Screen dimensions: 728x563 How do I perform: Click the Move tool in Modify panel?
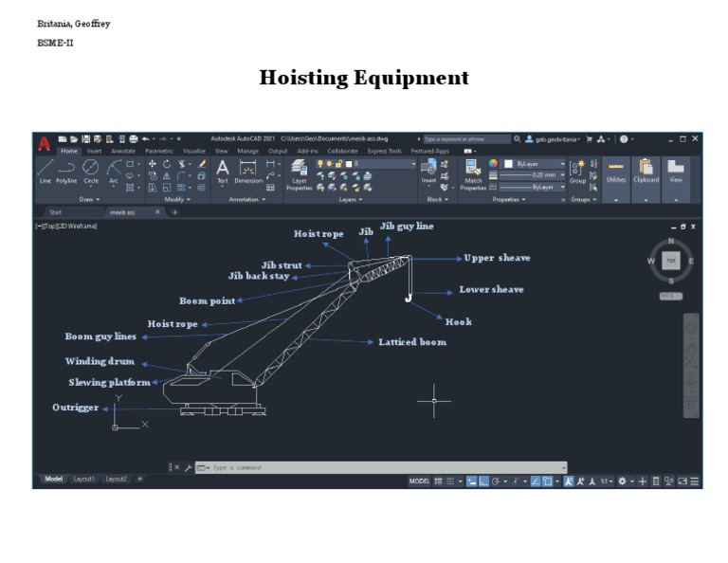click(x=153, y=164)
